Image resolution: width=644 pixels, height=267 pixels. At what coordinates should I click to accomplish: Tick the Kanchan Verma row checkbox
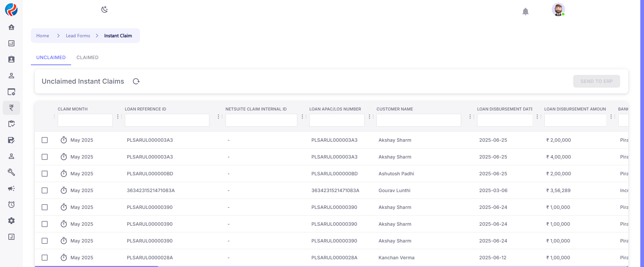pyautogui.click(x=45, y=258)
